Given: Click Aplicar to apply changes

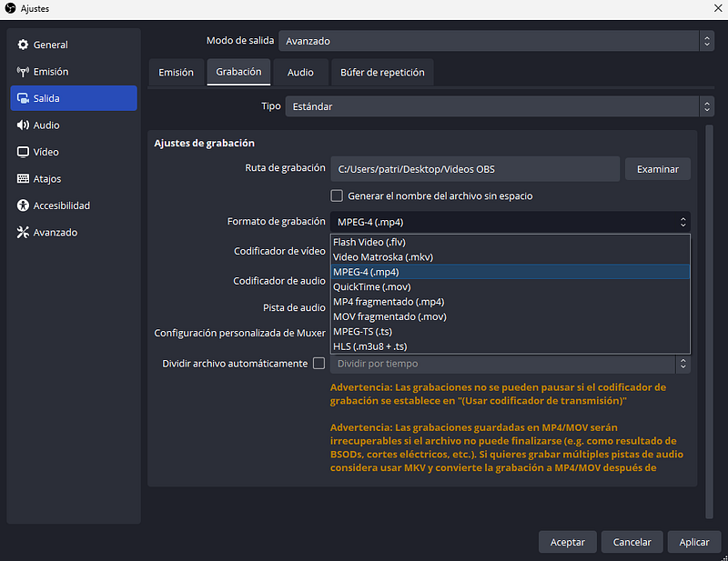Looking at the screenshot, I should (x=694, y=542).
